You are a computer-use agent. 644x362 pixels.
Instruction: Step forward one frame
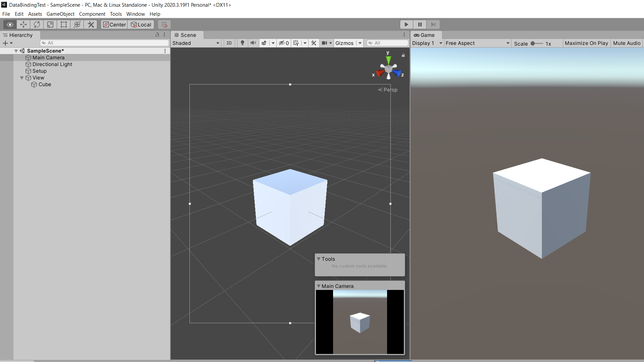(x=433, y=24)
